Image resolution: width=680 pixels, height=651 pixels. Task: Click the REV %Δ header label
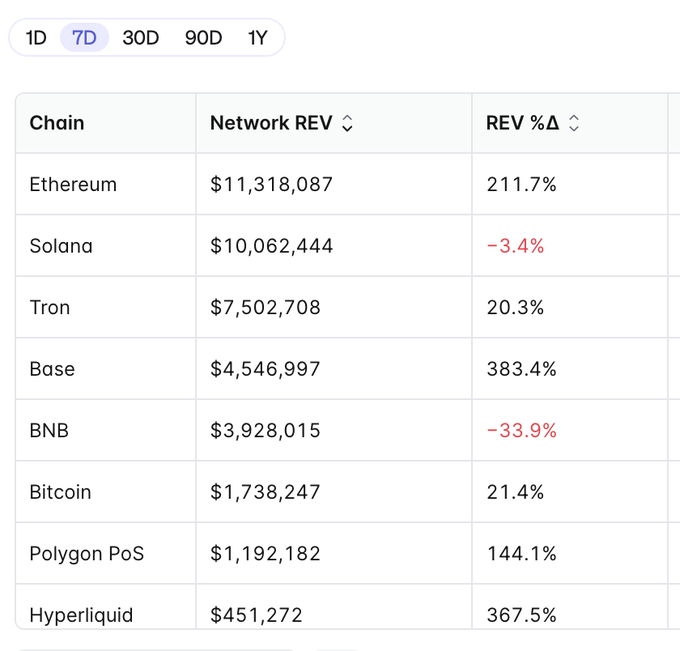click(x=522, y=123)
